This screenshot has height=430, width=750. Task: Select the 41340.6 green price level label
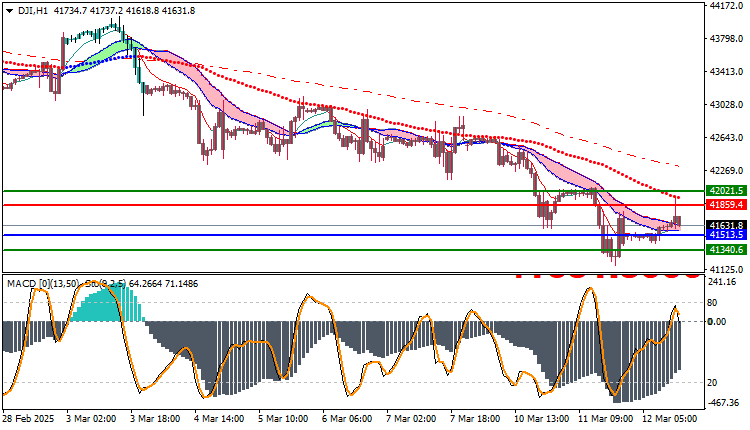(x=726, y=250)
